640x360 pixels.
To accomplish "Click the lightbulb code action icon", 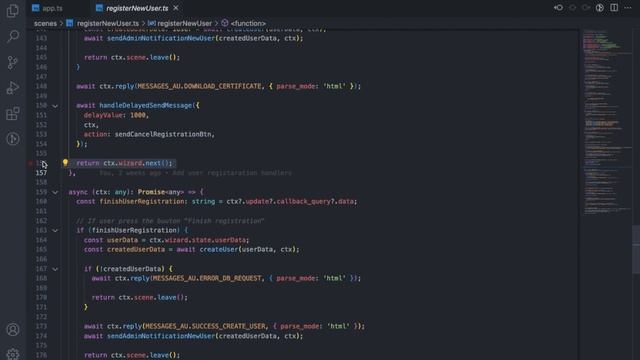I will click(x=65, y=163).
